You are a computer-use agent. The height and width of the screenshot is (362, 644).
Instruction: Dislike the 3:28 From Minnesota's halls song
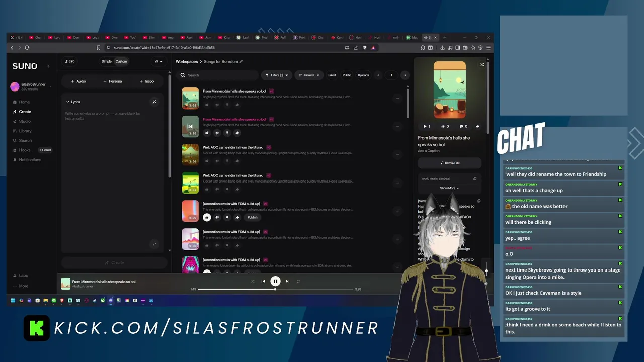coord(217,133)
